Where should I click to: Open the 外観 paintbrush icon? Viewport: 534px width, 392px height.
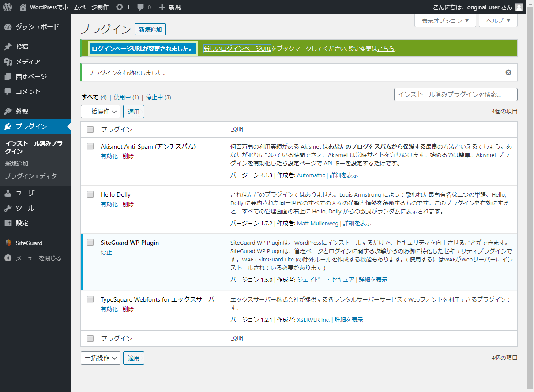(x=8, y=112)
